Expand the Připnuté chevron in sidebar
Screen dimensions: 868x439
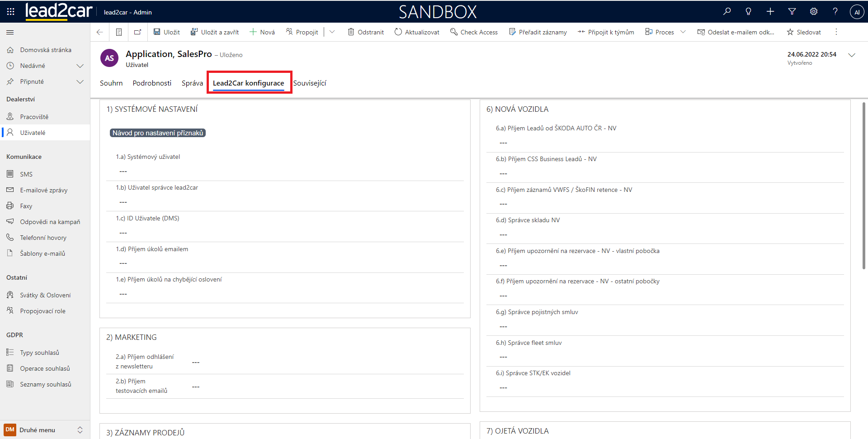80,82
